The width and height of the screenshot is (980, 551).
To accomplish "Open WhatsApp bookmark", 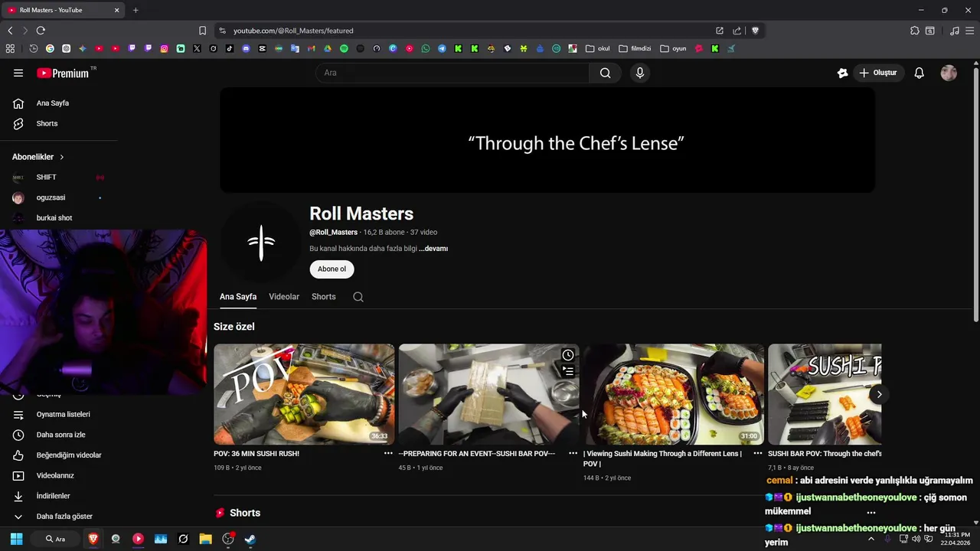I will coord(426,48).
